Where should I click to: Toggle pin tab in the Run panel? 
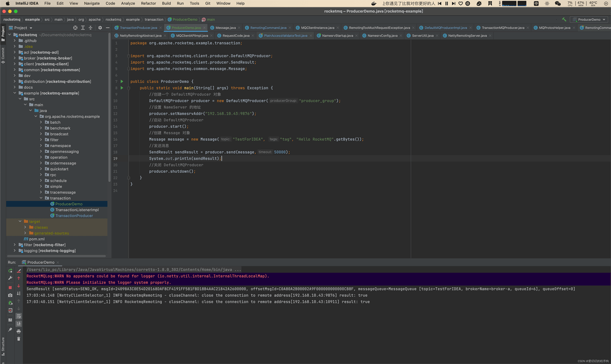[x=10, y=330]
